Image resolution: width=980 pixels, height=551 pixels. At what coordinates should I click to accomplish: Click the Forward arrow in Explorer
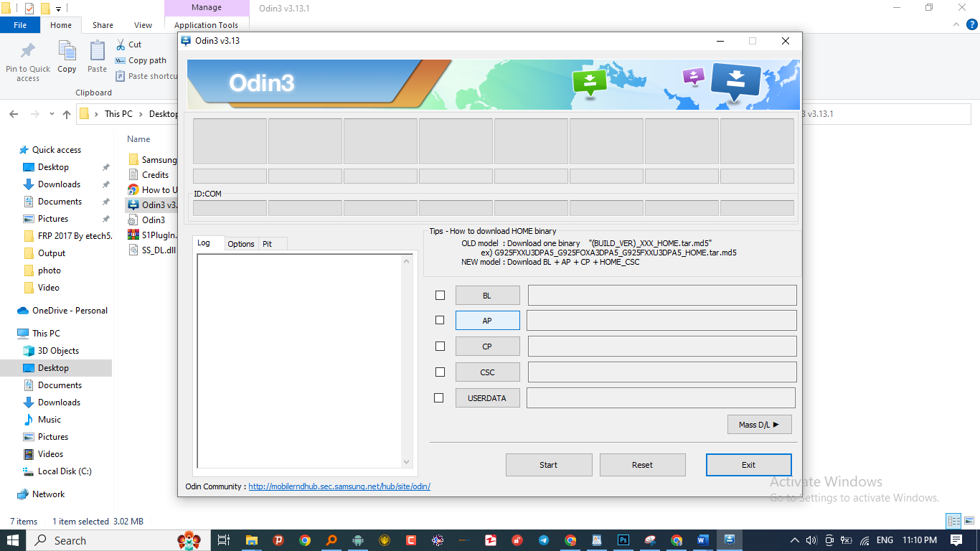click(35, 114)
